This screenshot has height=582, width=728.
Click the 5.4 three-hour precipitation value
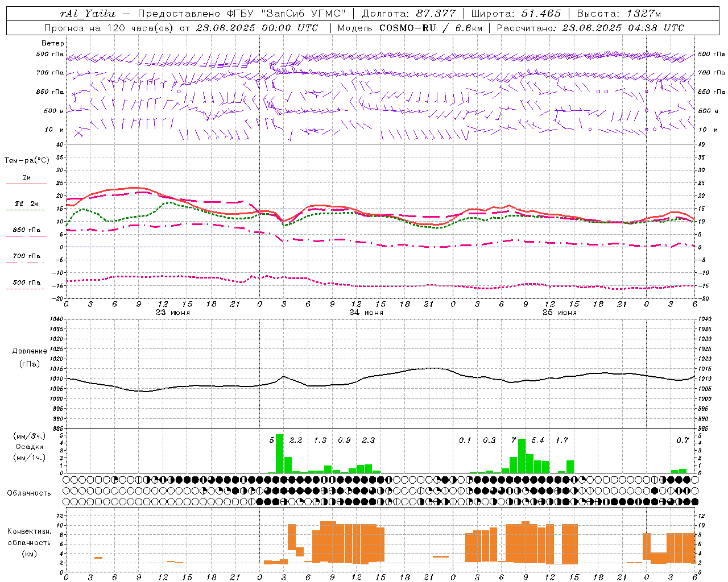coord(537,440)
